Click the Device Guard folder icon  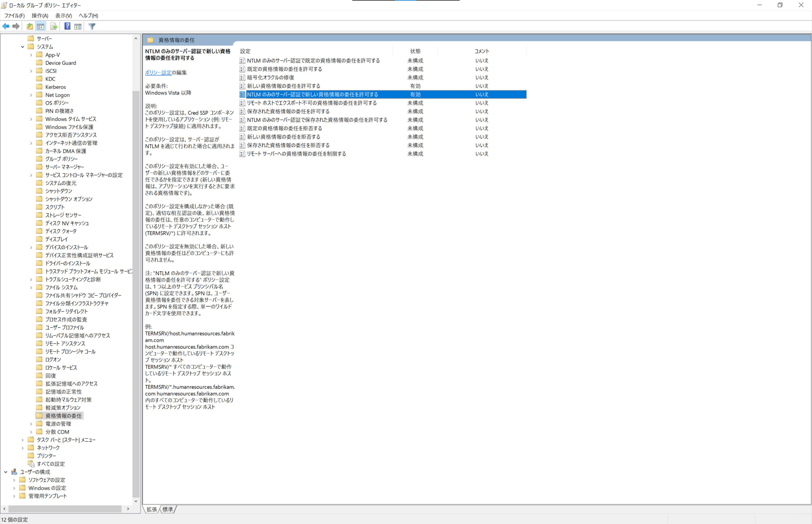[39, 63]
